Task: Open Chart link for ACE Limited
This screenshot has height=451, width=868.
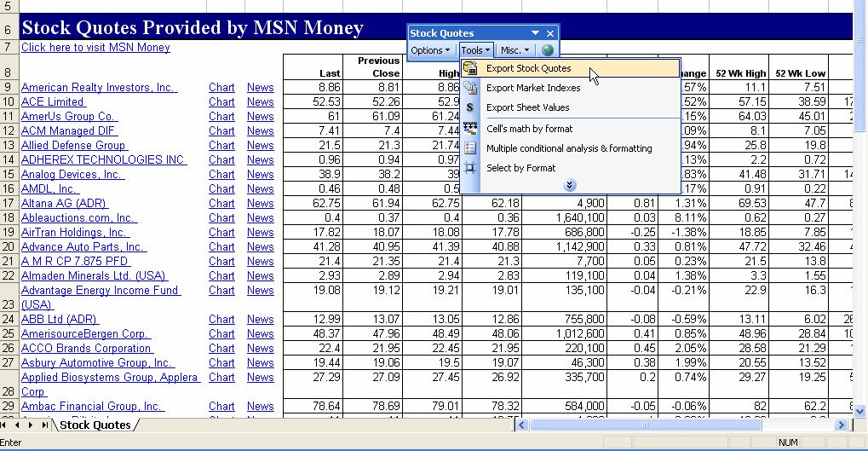Action: click(x=221, y=102)
